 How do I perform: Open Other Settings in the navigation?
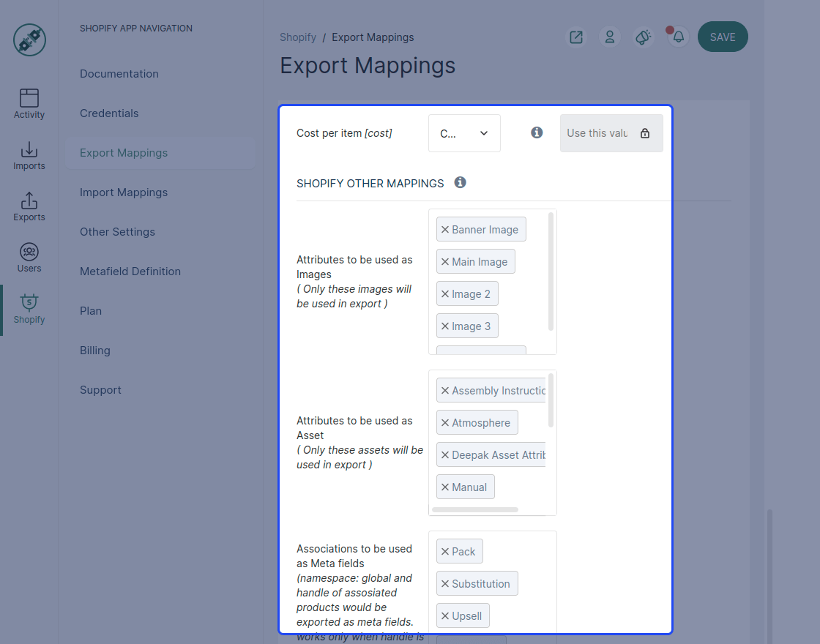(118, 231)
